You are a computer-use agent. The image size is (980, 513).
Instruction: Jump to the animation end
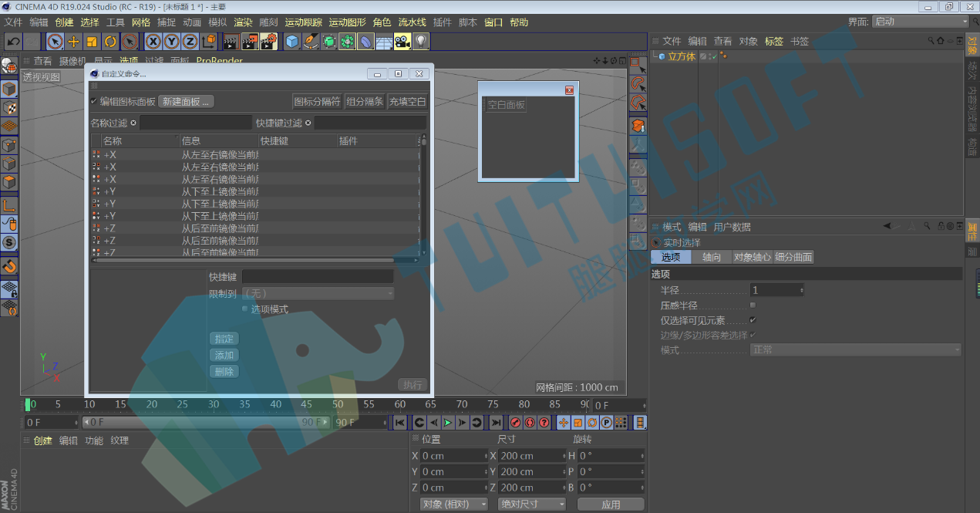[x=496, y=422]
